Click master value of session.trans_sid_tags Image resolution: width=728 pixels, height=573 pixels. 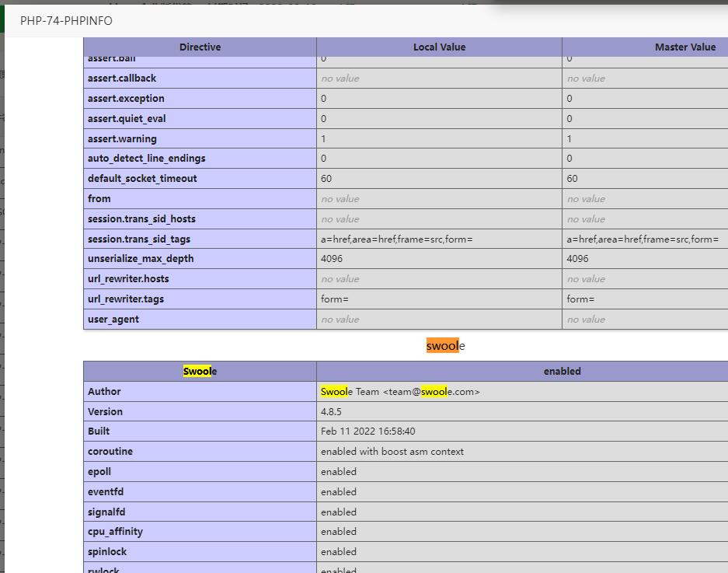[643, 239]
